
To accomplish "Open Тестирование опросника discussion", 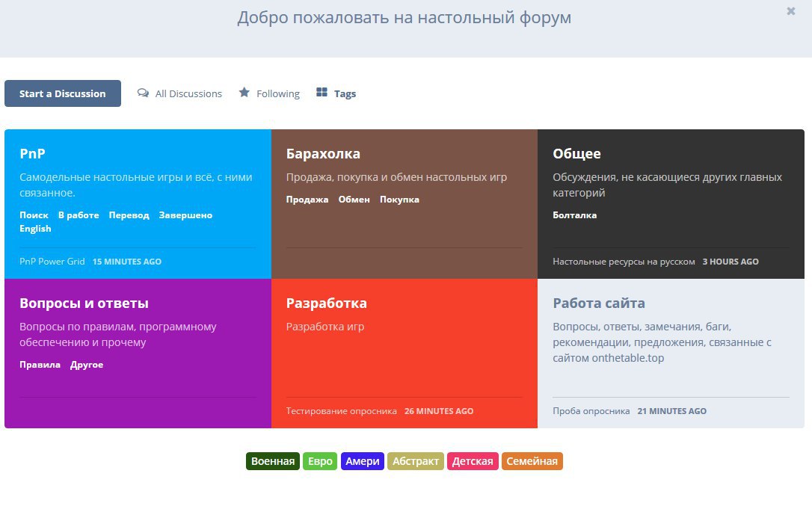I will pyautogui.click(x=341, y=411).
